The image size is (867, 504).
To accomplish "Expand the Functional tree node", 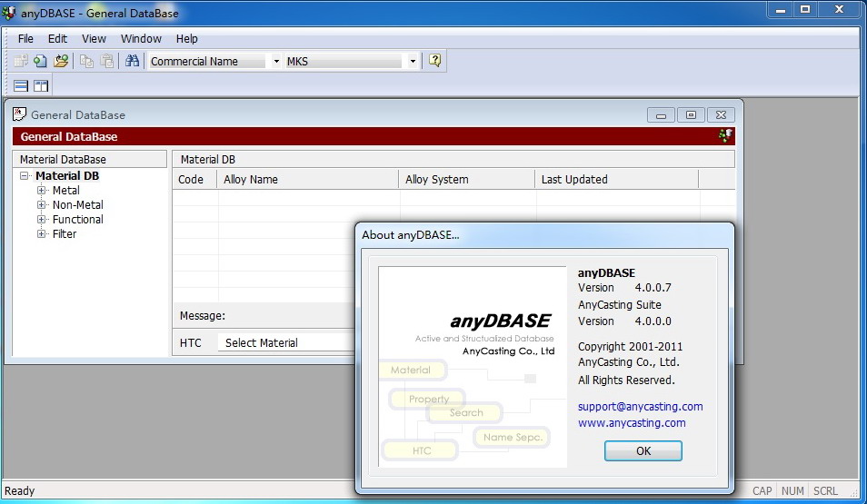I will 41,220.
